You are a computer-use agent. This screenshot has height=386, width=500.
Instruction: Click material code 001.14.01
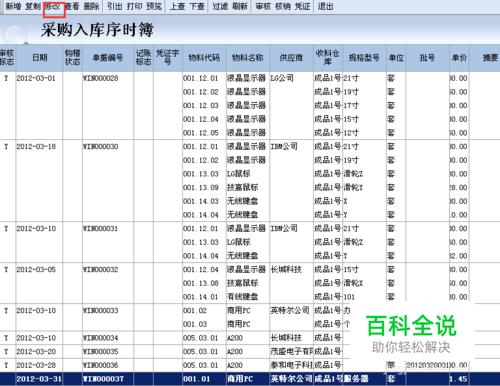[201, 297]
